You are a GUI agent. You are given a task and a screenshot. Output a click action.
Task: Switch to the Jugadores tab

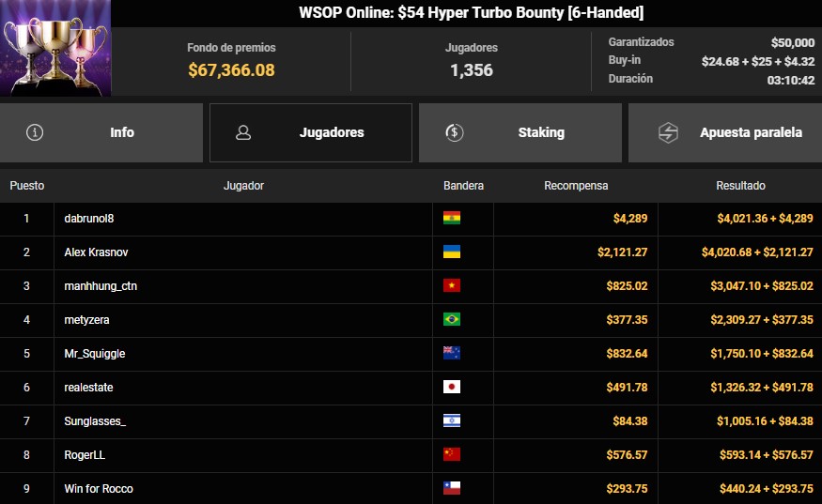pos(311,132)
